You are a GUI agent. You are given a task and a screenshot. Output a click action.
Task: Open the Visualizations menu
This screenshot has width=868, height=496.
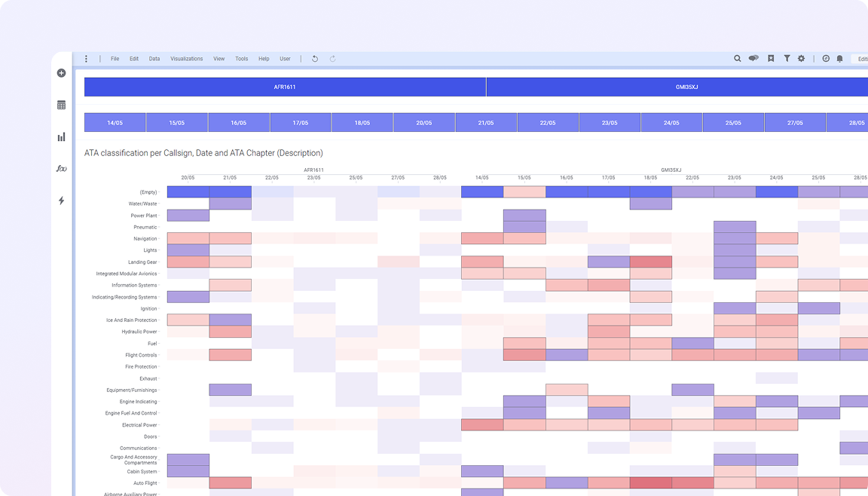tap(186, 59)
